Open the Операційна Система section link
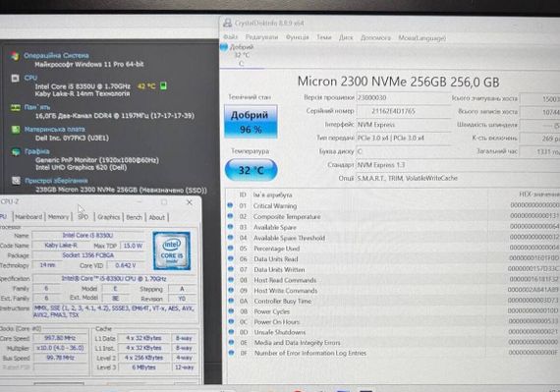This screenshot has height=392, width=560. pyautogui.click(x=56, y=55)
